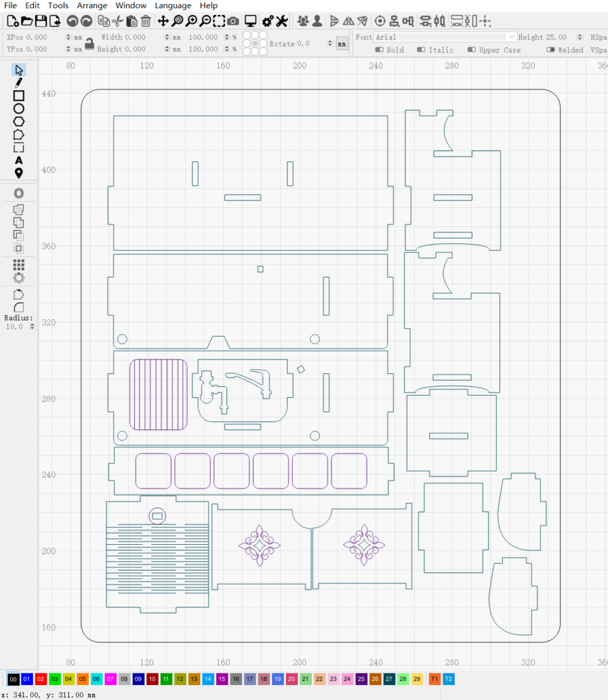Activate the Polygon hexagon tool
The height and width of the screenshot is (700, 608).
click(x=19, y=122)
